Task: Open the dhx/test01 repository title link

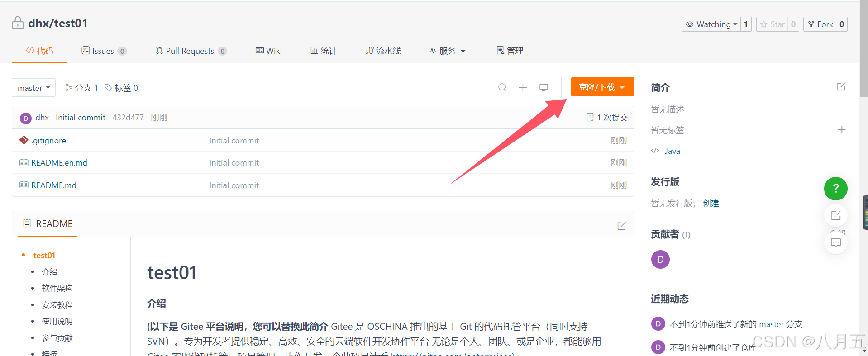Action: (x=58, y=23)
